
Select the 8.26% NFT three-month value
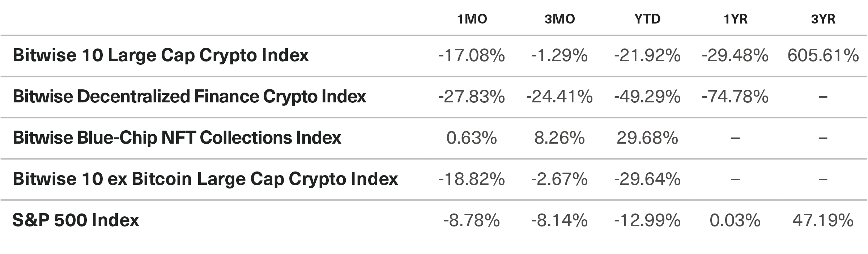pos(559,138)
